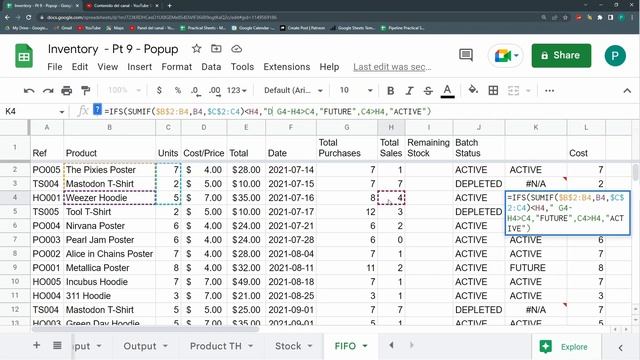Select row 4 header
This screenshot has height=360, width=640.
[15, 198]
